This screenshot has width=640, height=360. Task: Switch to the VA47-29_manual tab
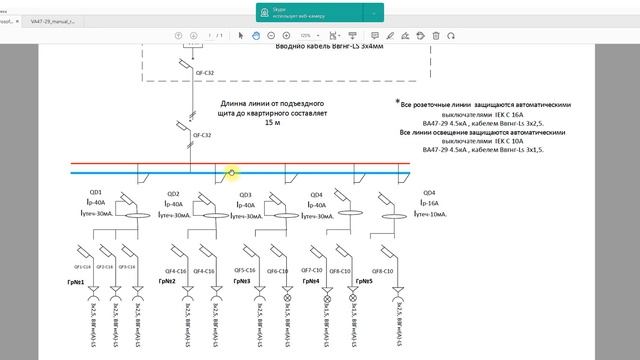point(53,21)
